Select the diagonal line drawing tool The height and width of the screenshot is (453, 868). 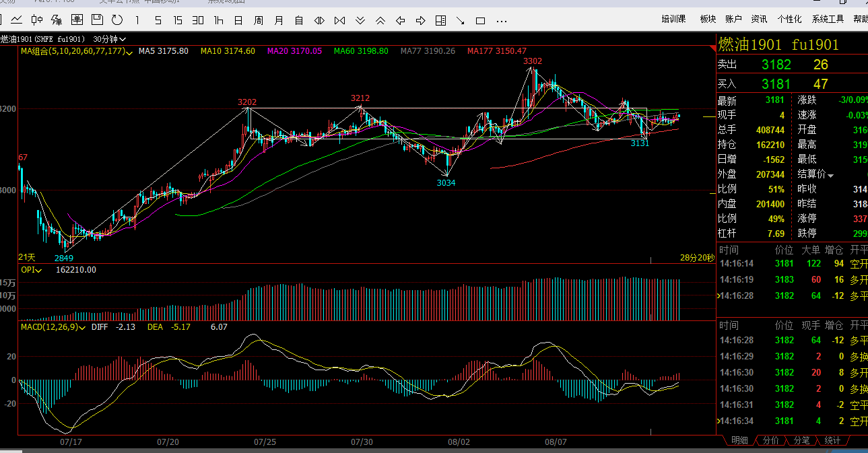pos(461,20)
